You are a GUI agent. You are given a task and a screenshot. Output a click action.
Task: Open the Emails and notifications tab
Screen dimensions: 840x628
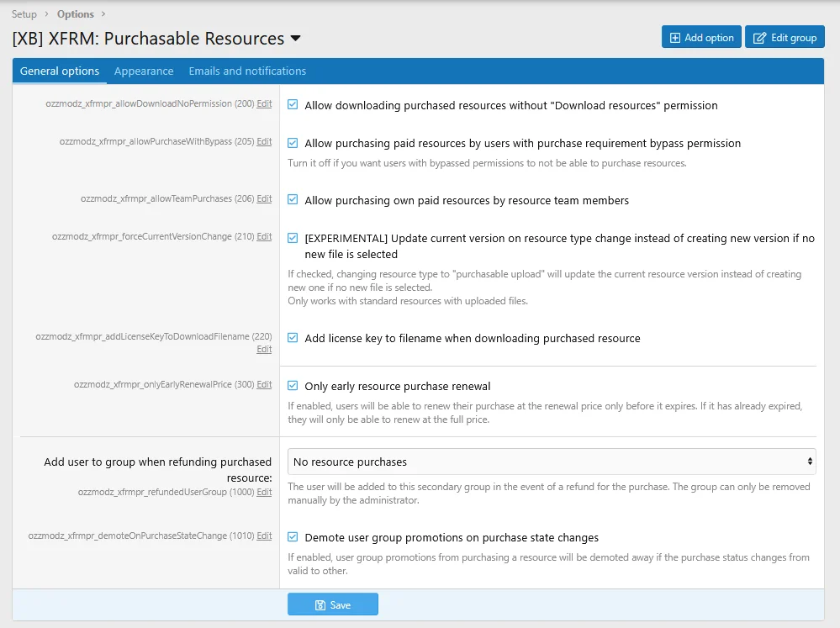(x=247, y=71)
